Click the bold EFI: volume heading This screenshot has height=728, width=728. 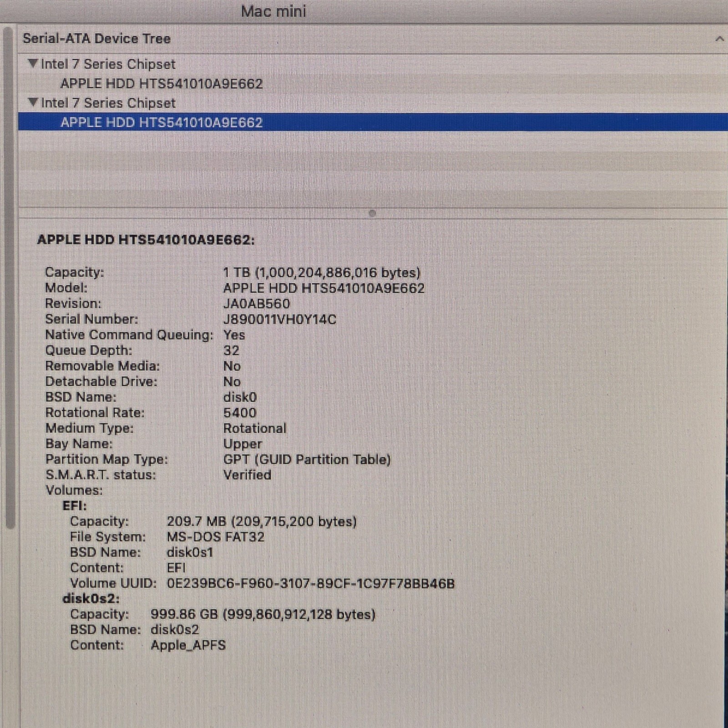point(75,506)
